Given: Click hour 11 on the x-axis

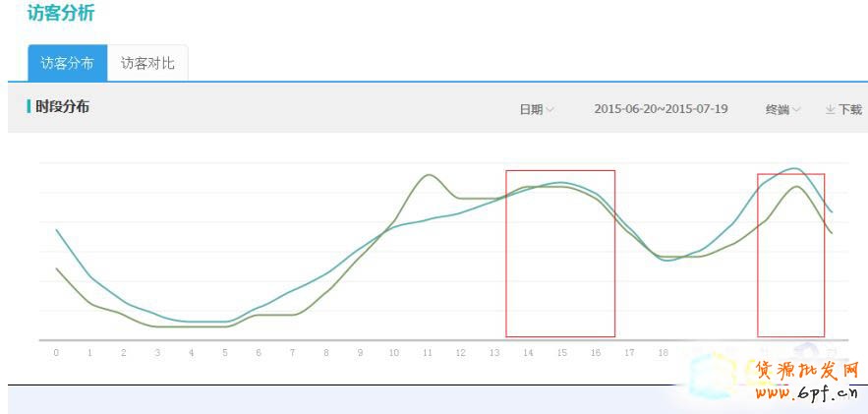Looking at the screenshot, I should (x=428, y=352).
